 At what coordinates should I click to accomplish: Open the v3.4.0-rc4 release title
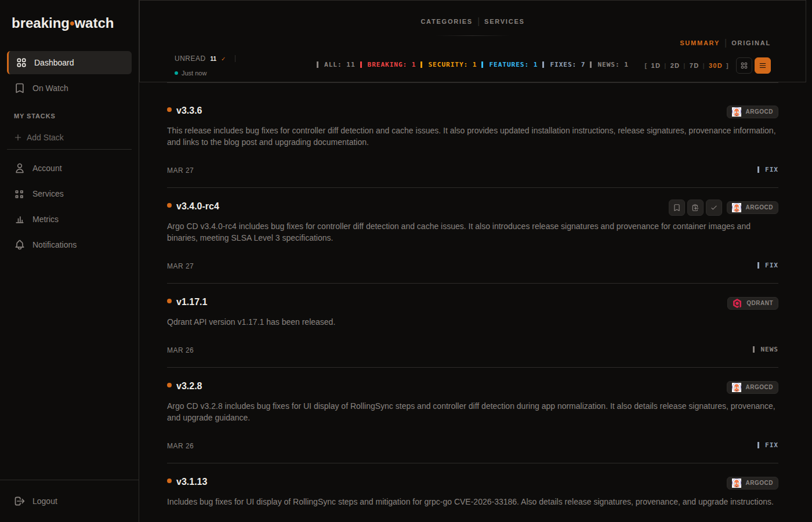click(x=198, y=206)
